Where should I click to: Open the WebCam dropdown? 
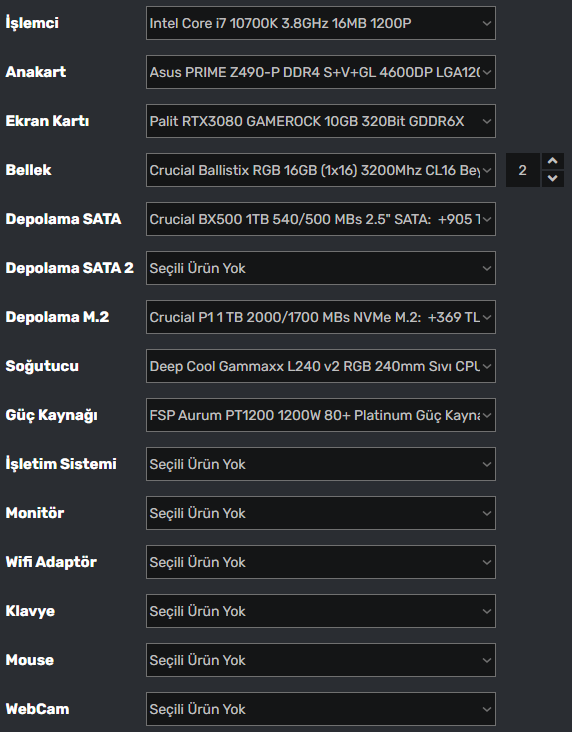coord(321,710)
